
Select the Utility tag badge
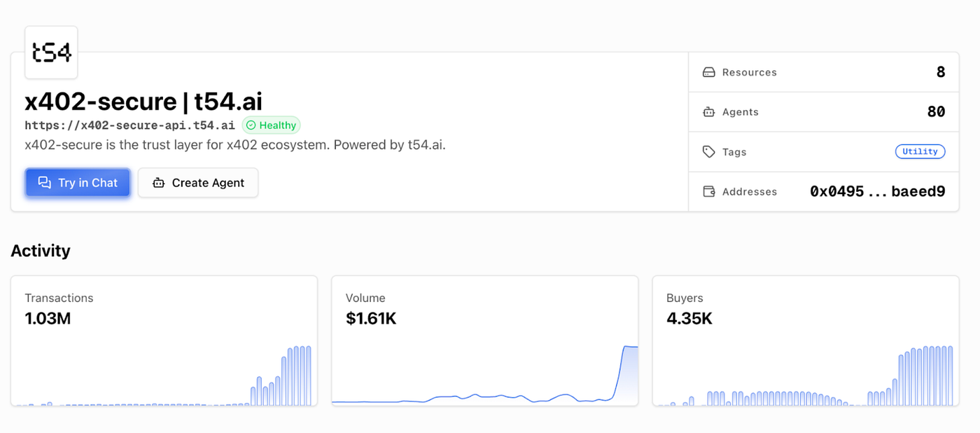tap(920, 151)
